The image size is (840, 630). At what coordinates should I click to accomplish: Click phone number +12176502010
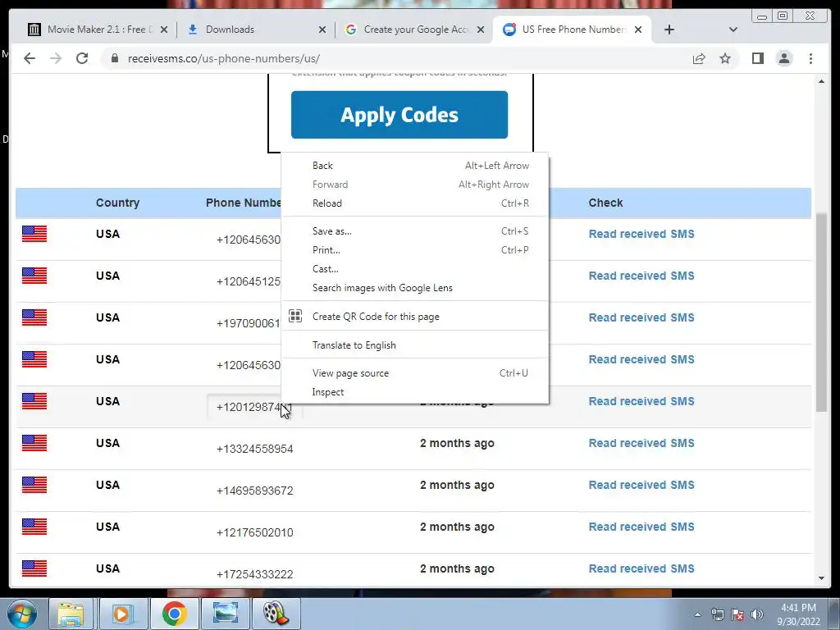pyautogui.click(x=254, y=532)
